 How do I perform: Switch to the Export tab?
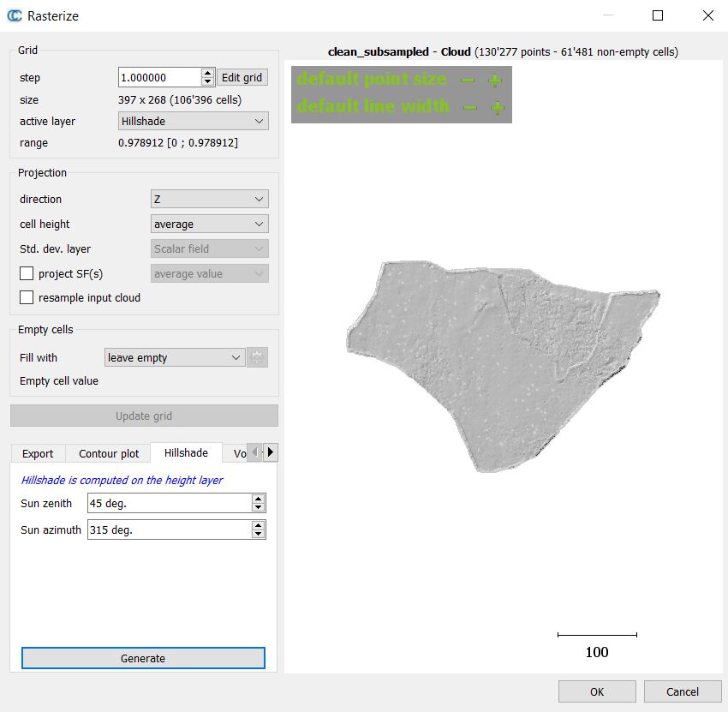click(x=38, y=453)
